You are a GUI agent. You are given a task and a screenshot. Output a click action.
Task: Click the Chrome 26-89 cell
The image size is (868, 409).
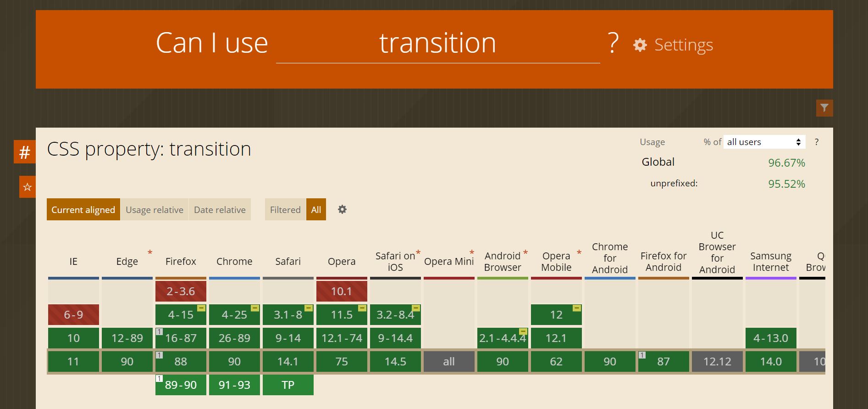pos(234,338)
